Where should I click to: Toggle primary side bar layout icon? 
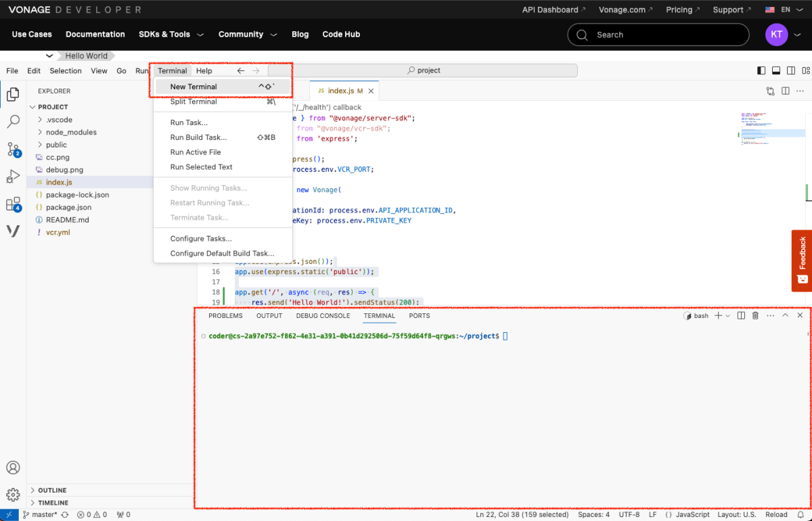(761, 70)
